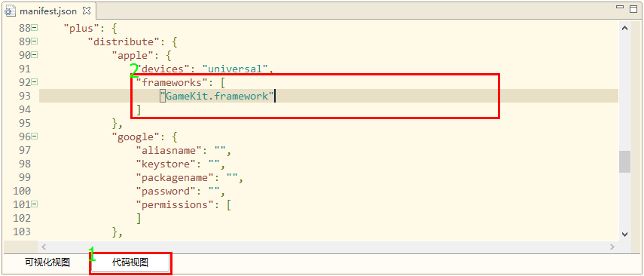Click the "apple" key
Screen dimensions: 644x276
[133, 55]
